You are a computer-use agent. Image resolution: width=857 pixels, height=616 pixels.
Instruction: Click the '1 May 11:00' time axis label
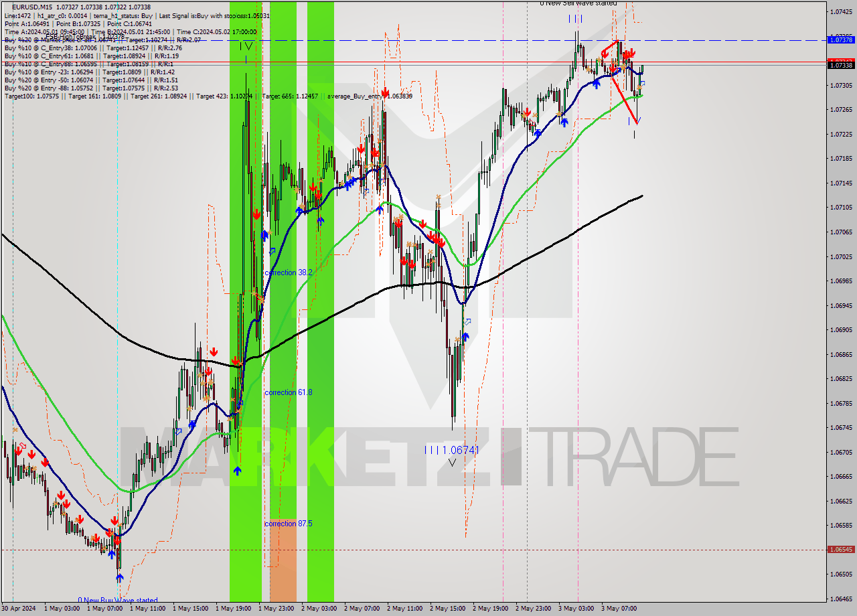point(147,609)
